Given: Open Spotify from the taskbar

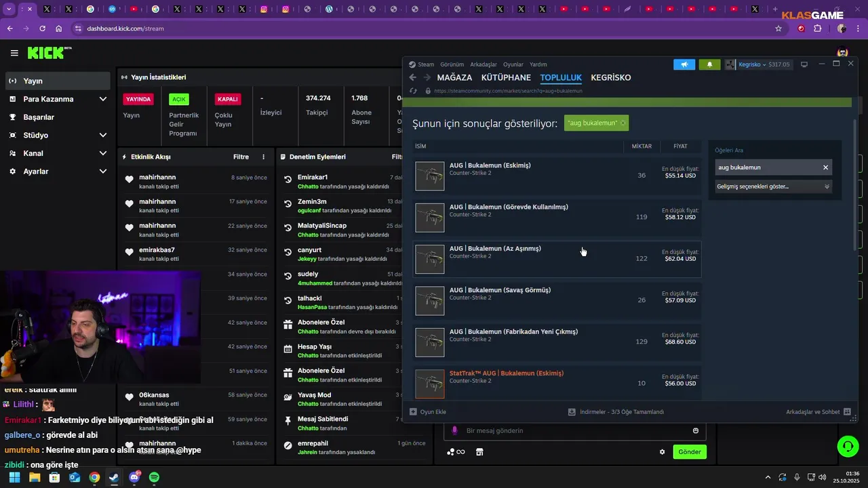Looking at the screenshot, I should tap(154, 477).
